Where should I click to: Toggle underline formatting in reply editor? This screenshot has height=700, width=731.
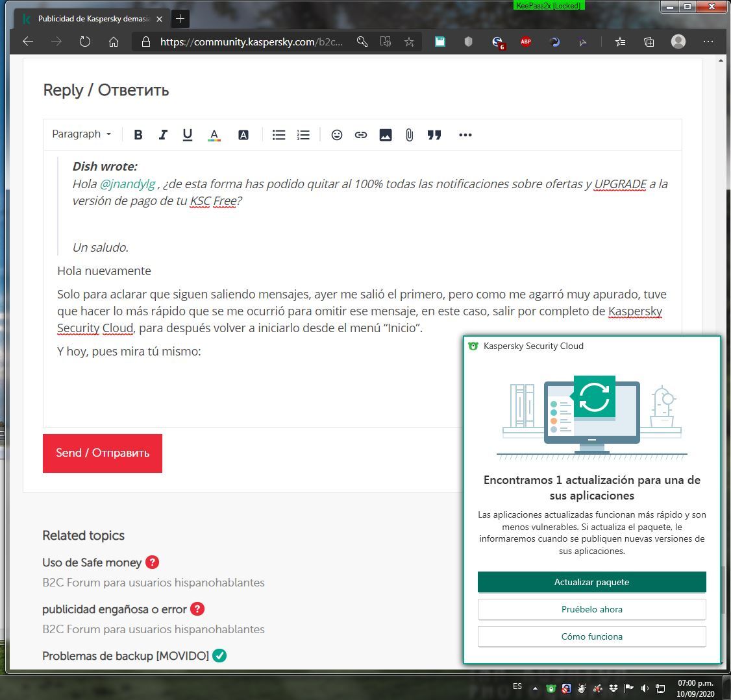click(x=188, y=134)
